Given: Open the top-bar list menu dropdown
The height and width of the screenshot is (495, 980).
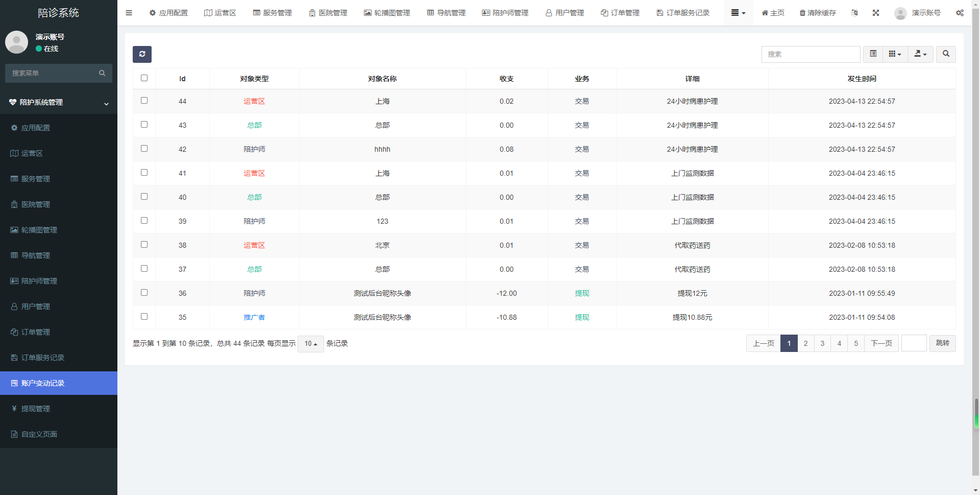Looking at the screenshot, I should coord(738,13).
